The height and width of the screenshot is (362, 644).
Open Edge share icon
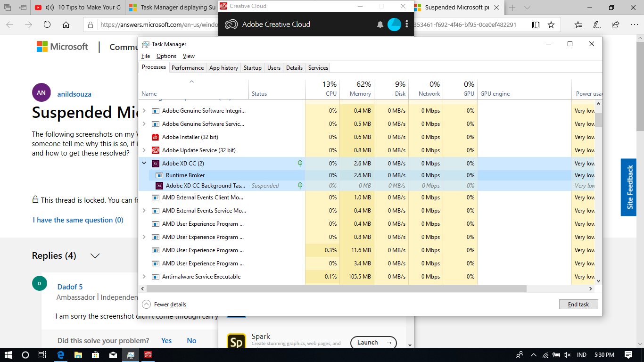click(615, 25)
